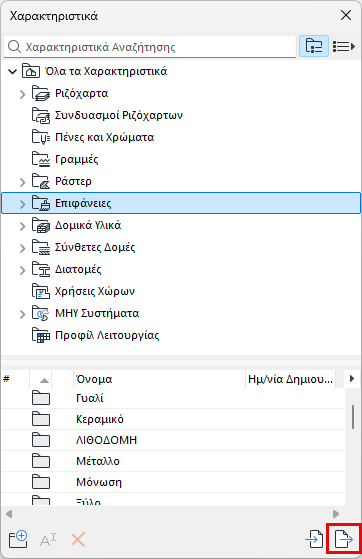This screenshot has height=559, width=362.
Task: Click the import attributes icon
Action: [315, 539]
